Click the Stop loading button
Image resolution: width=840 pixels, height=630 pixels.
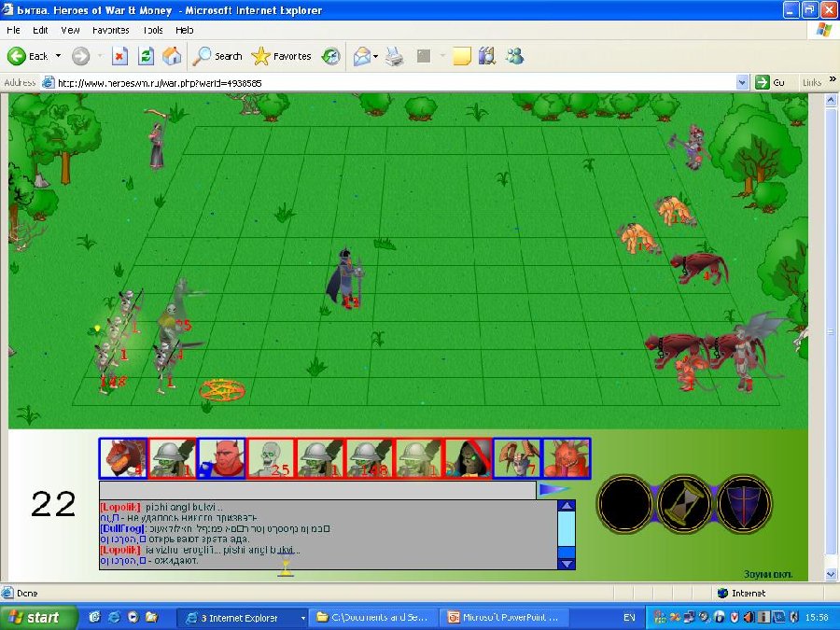[119, 56]
